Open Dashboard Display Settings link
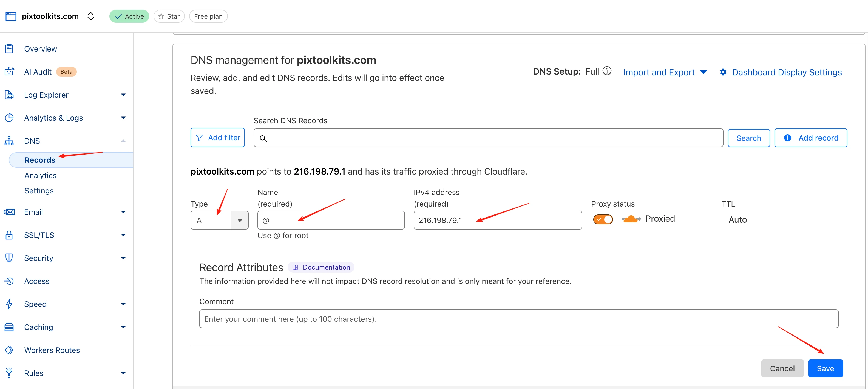The width and height of the screenshot is (868, 389). coord(787,72)
